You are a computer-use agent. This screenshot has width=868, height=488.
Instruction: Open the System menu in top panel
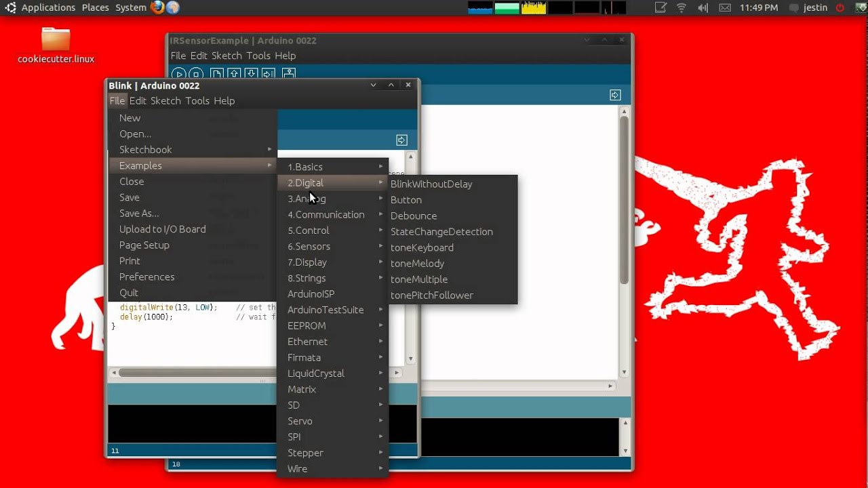(x=131, y=7)
